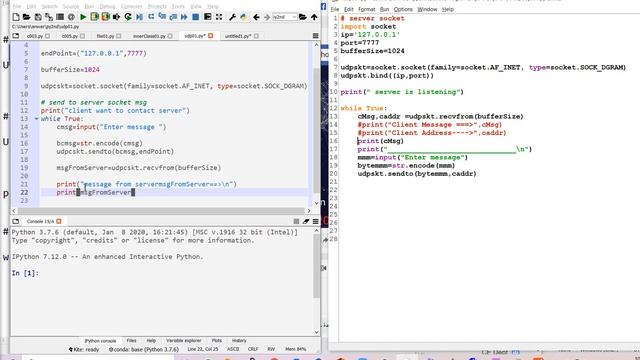Open the Format menu in IDLE window

pos(367,9)
